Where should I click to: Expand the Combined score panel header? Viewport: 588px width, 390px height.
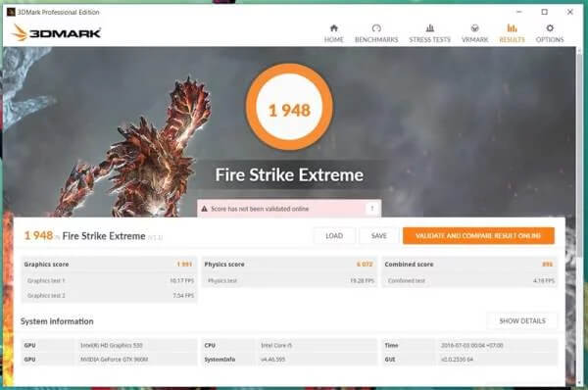469,264
